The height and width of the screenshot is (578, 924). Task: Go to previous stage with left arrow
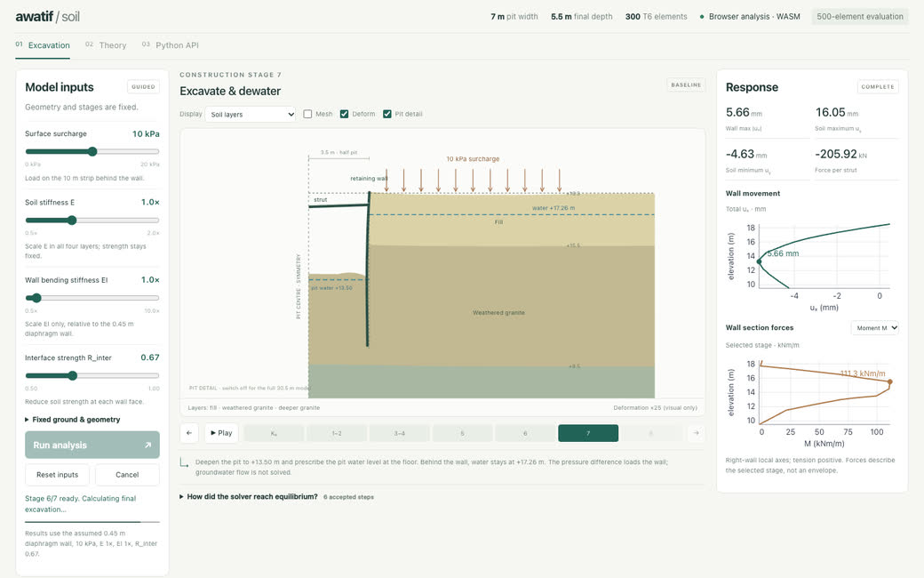[x=189, y=433]
